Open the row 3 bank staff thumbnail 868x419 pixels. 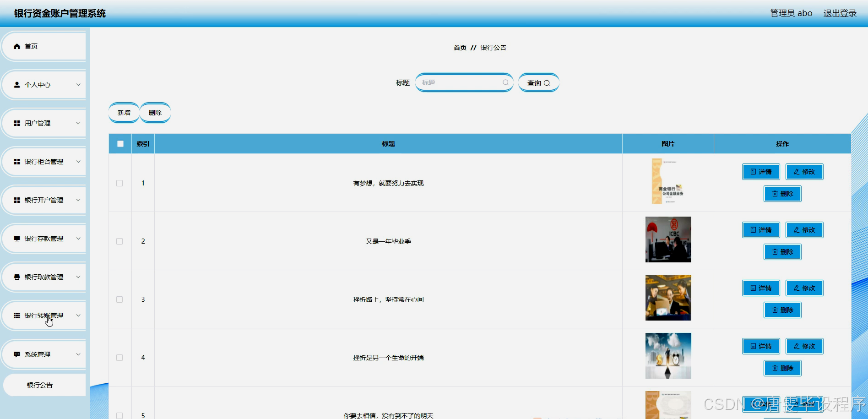tap(668, 298)
